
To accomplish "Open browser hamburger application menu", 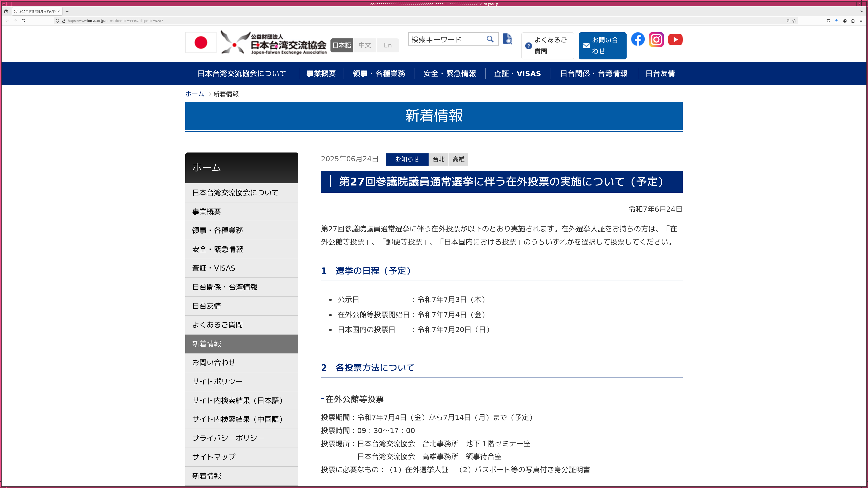I will click(x=861, y=21).
